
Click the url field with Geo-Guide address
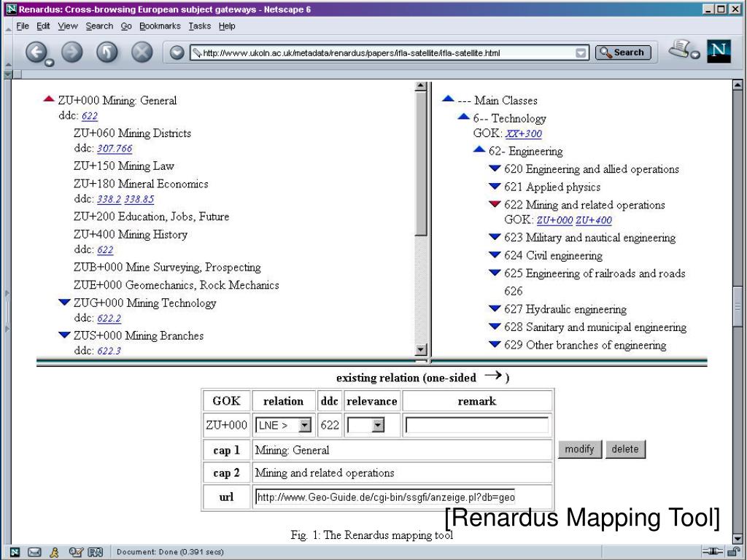tap(385, 497)
